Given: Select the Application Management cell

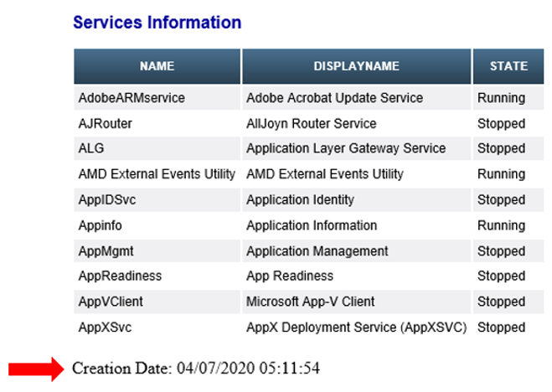Looking at the screenshot, I should (357, 251).
